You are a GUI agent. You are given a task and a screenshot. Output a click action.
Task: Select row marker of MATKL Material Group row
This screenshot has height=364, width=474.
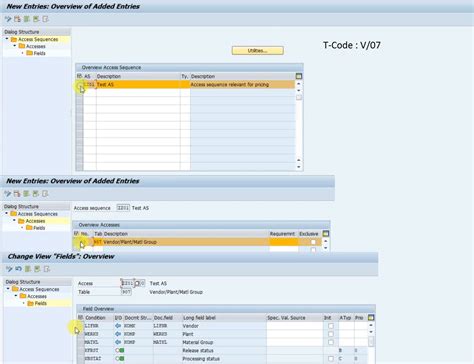click(x=80, y=342)
